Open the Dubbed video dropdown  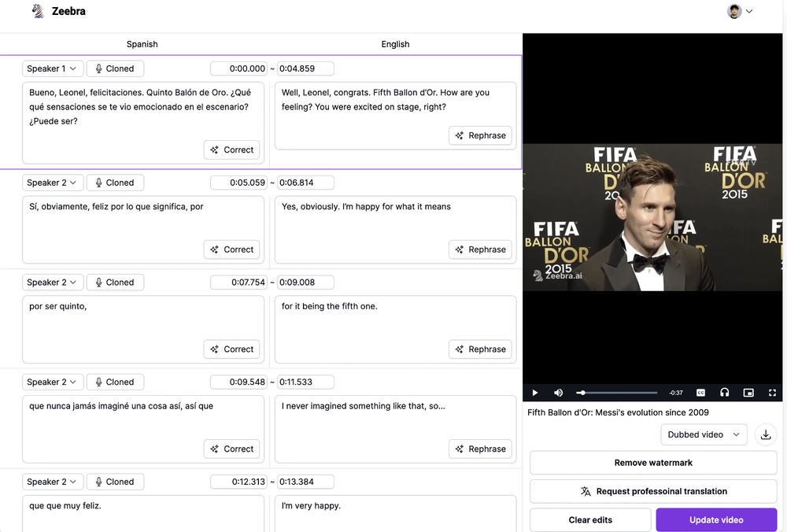pos(704,434)
